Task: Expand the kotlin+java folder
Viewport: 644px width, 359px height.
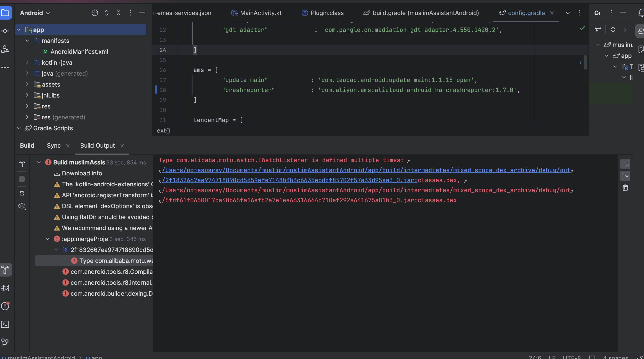Action: [x=27, y=62]
